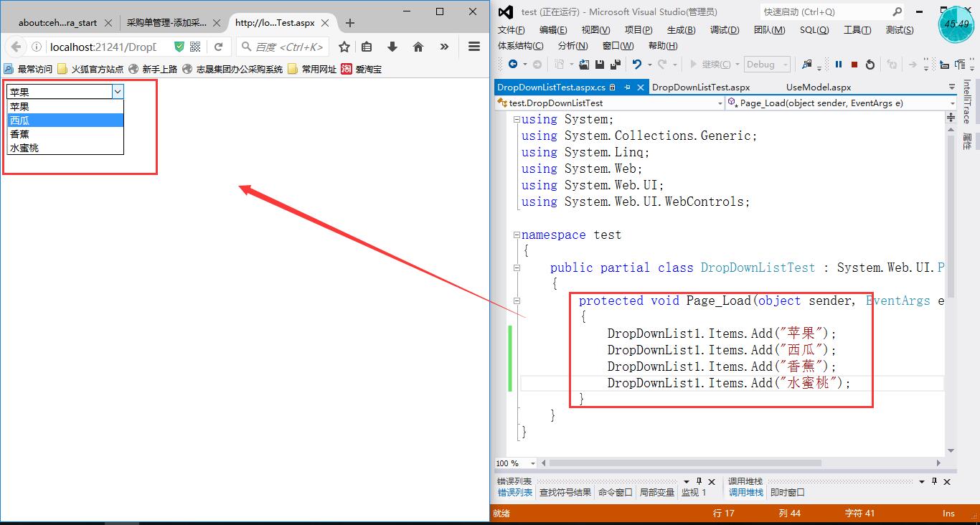
Task: Go to Firefox home page icon
Action: (x=418, y=47)
